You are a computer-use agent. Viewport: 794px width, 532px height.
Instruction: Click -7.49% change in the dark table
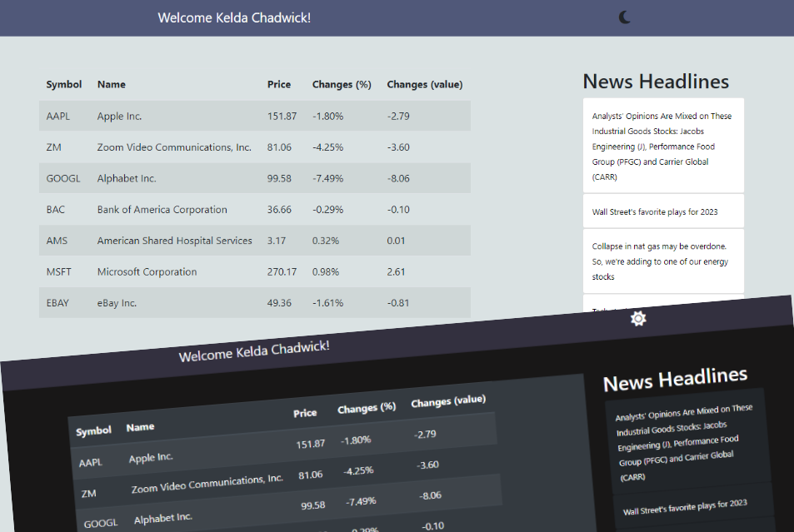click(x=361, y=501)
